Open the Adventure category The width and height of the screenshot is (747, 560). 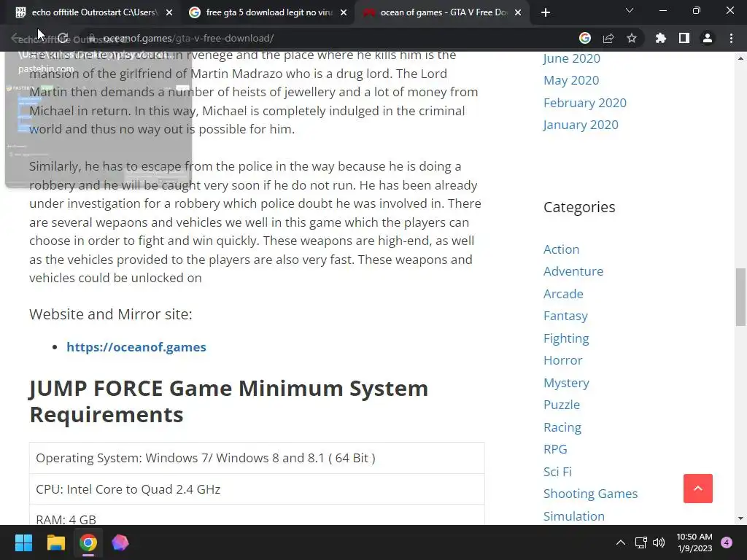[x=573, y=271]
